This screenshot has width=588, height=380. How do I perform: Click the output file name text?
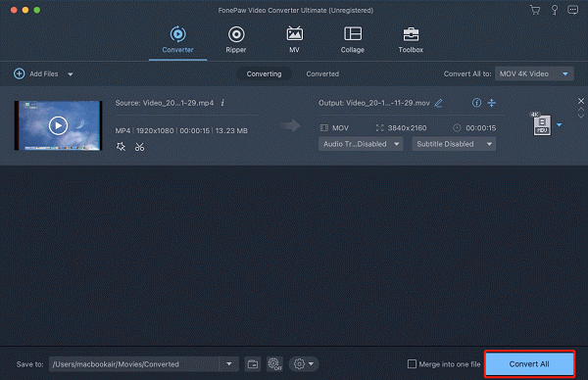(x=374, y=103)
